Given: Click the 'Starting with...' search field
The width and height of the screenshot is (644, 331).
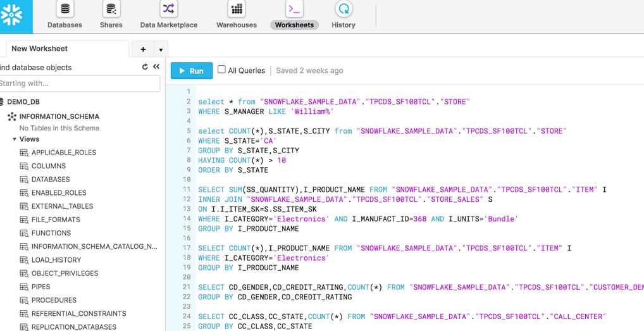Looking at the screenshot, I should click(x=79, y=84).
